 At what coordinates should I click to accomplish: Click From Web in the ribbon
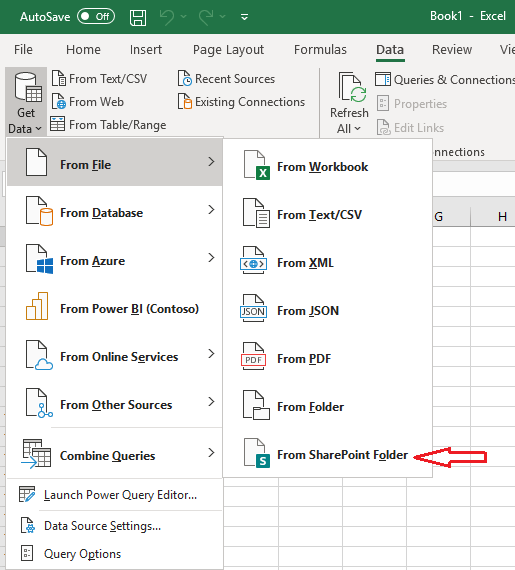coord(88,102)
